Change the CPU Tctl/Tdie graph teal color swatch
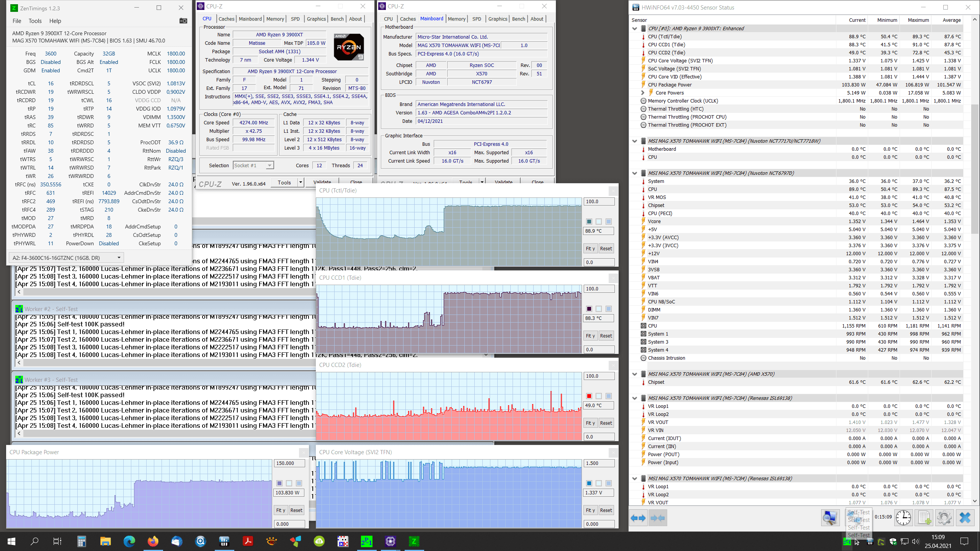 [589, 222]
